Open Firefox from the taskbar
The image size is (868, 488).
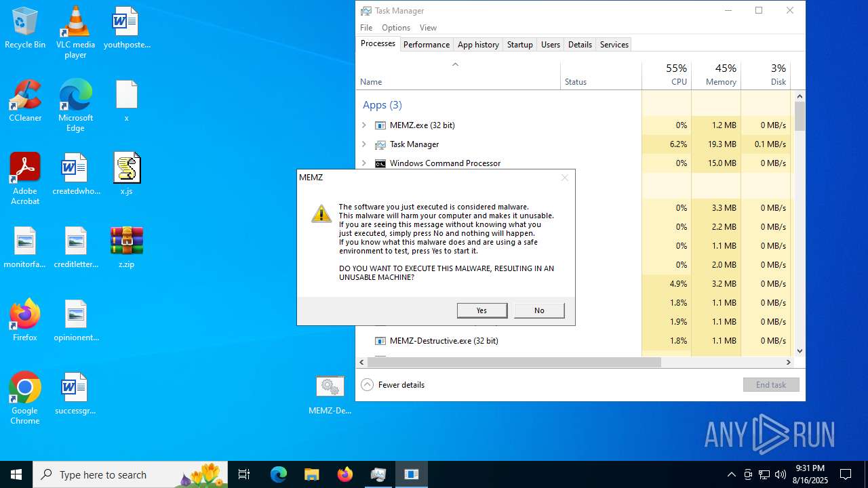344,474
